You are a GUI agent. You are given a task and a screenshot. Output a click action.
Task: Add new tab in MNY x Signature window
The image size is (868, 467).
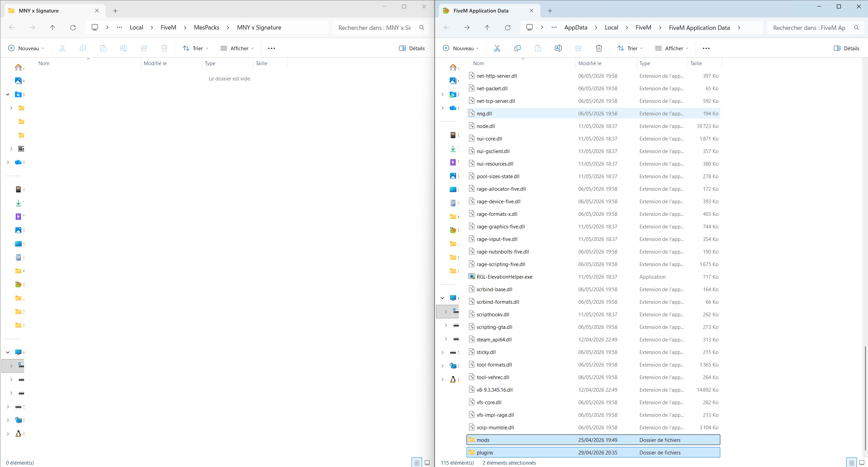[x=115, y=11]
